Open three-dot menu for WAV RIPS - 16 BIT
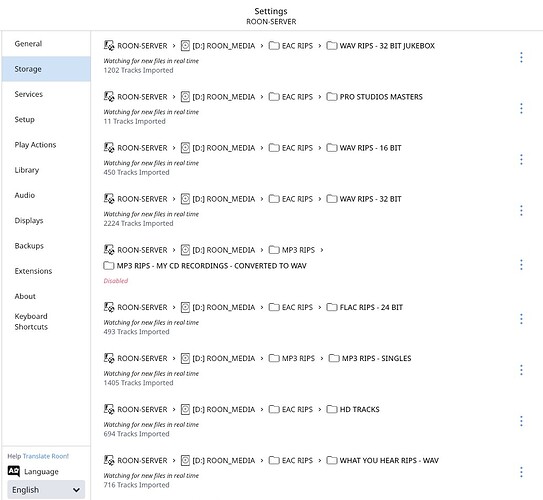This screenshot has height=500, width=543. coord(521,160)
